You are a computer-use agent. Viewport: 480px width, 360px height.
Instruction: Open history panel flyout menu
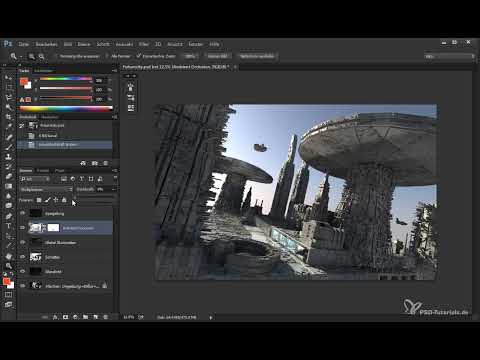[114, 117]
